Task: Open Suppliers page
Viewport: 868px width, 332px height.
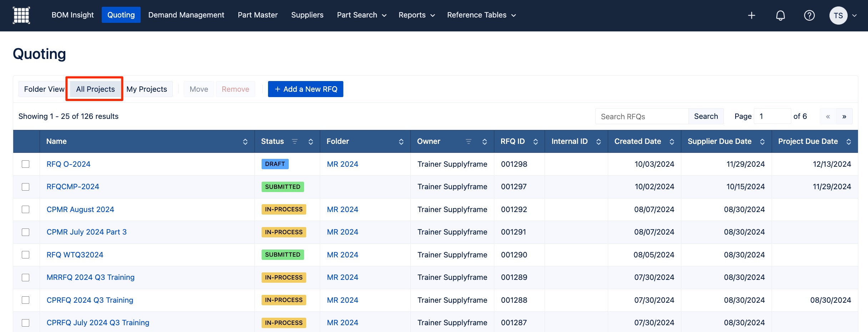Action: [307, 15]
